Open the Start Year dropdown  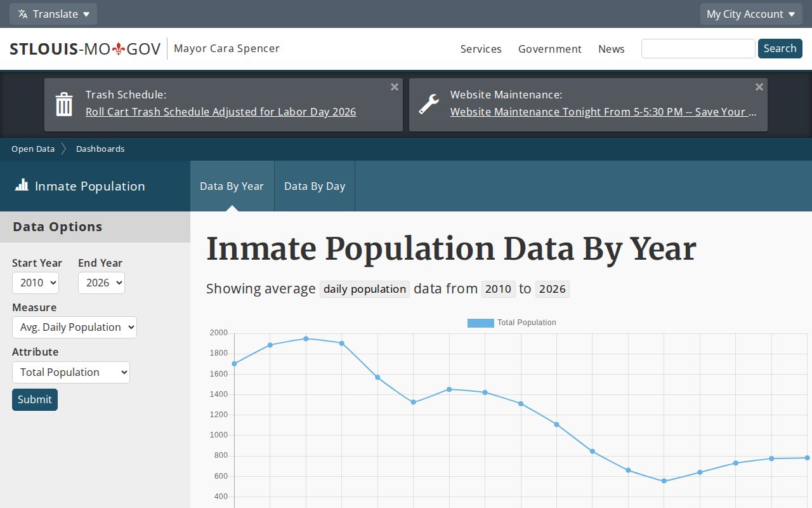(x=36, y=283)
